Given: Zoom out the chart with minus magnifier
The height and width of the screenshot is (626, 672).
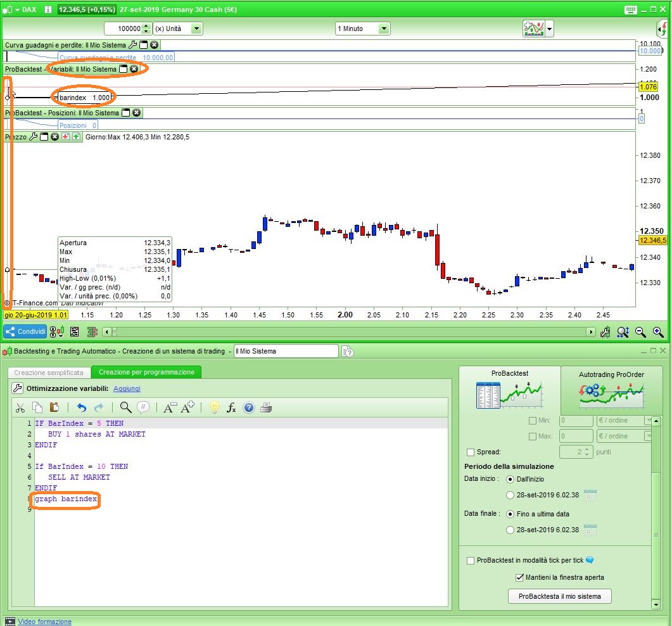Looking at the screenshot, I should [641, 332].
